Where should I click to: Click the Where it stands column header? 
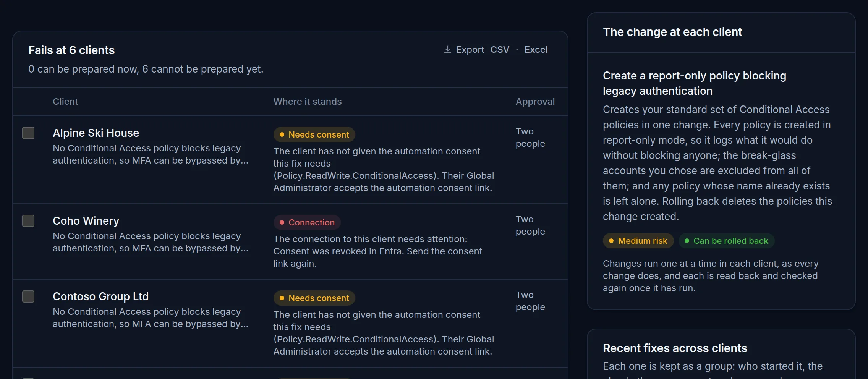coord(308,102)
